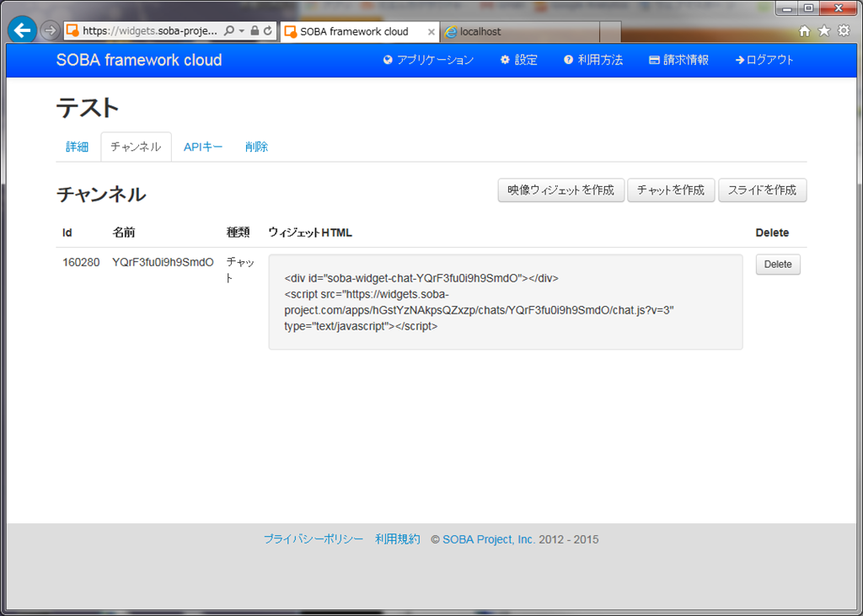The image size is (863, 616).
Task: Select the チャンネル tab
Action: pyautogui.click(x=136, y=147)
